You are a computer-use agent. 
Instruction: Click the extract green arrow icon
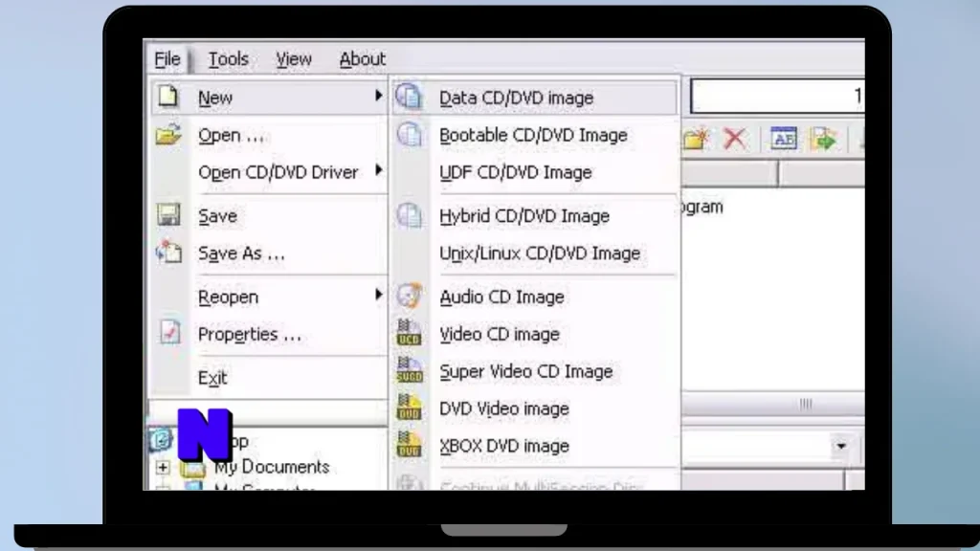coord(823,138)
